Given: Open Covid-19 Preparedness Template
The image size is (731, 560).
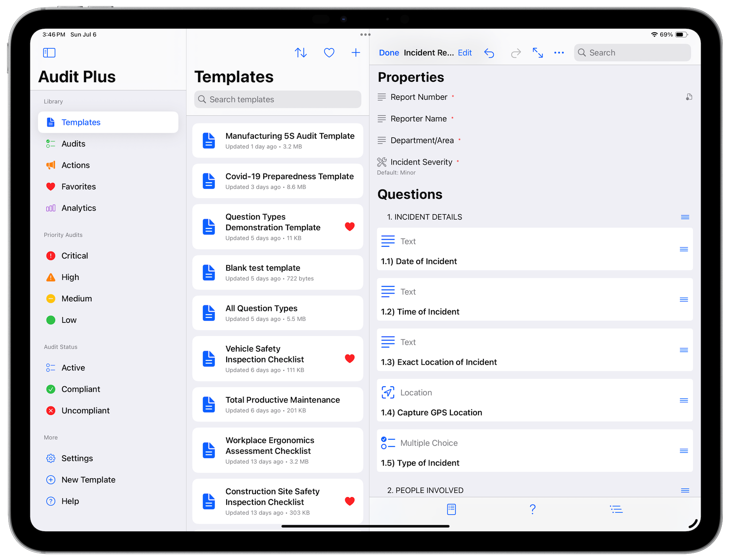Looking at the screenshot, I should (x=278, y=181).
